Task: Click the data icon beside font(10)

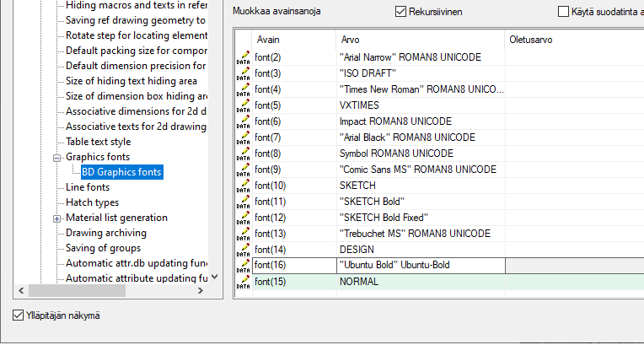Action: coord(243,186)
